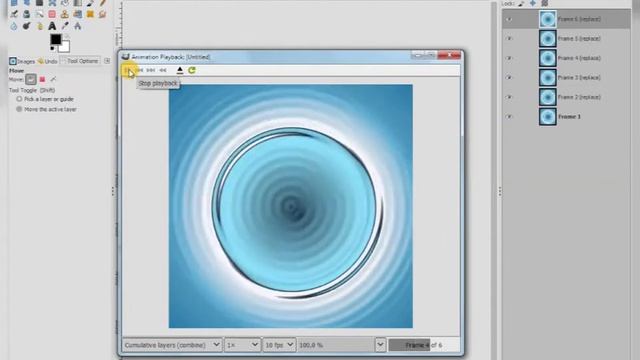The height and width of the screenshot is (360, 640).
Task: Rewind the animation to start
Action: click(x=162, y=70)
